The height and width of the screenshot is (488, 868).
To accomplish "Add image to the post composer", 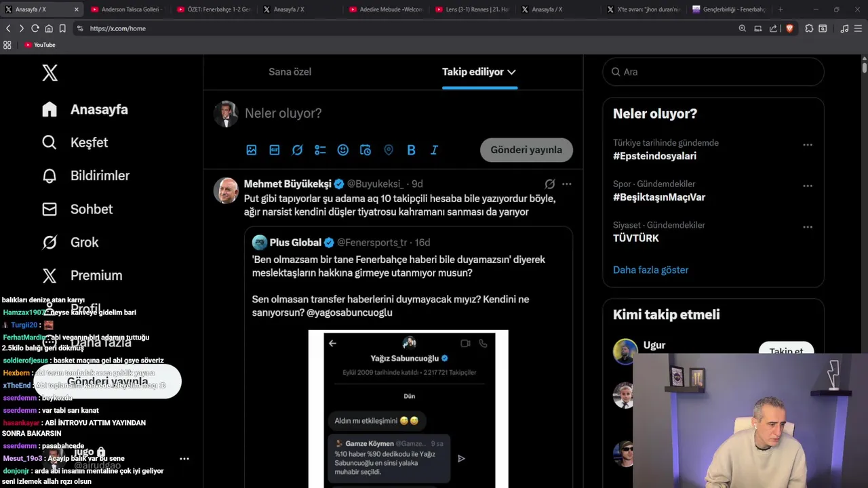I will pos(252,150).
